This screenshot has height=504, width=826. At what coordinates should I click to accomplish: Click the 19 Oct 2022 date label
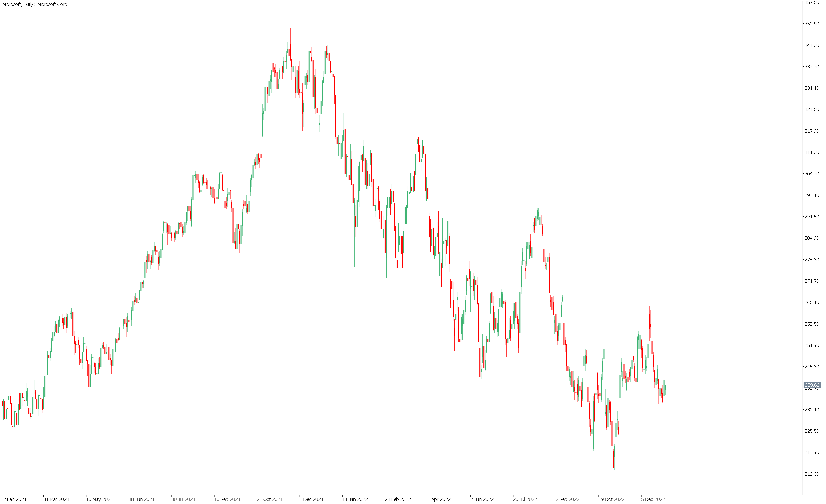point(611,499)
